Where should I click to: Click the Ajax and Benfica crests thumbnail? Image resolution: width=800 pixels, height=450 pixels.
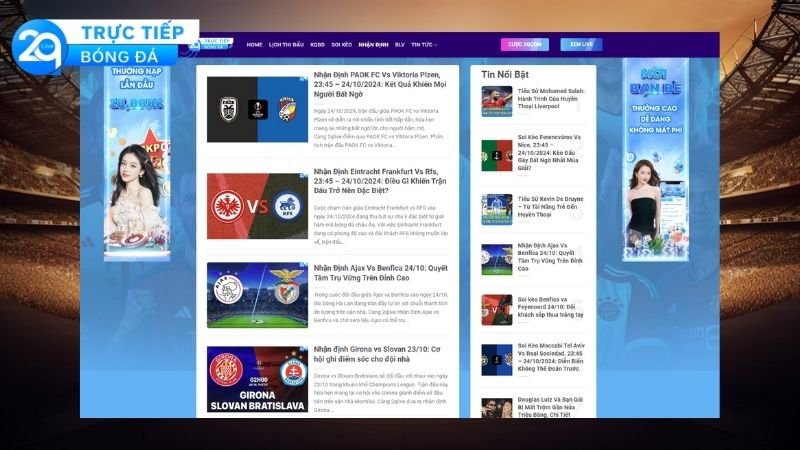257,295
